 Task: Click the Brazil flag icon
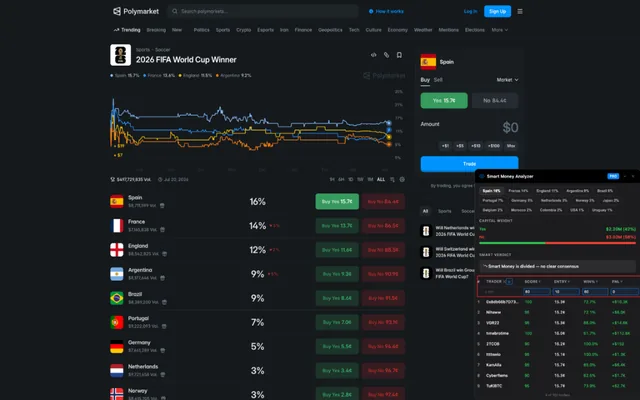point(117,298)
